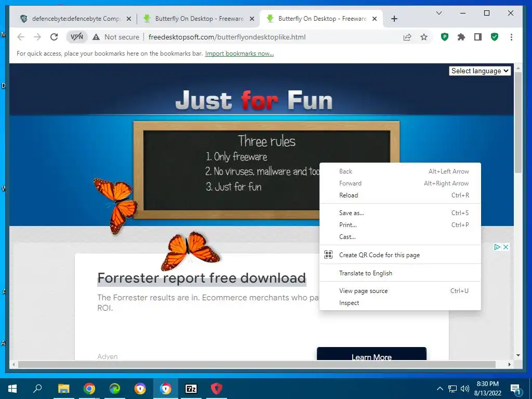Open the red shield app in taskbar
532x399 pixels.
tap(217, 389)
